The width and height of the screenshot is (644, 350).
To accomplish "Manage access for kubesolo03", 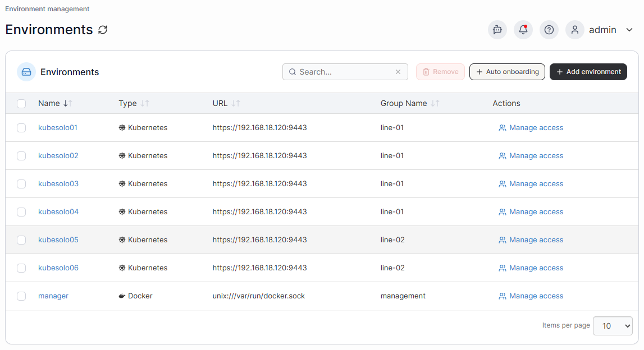I will (x=531, y=184).
